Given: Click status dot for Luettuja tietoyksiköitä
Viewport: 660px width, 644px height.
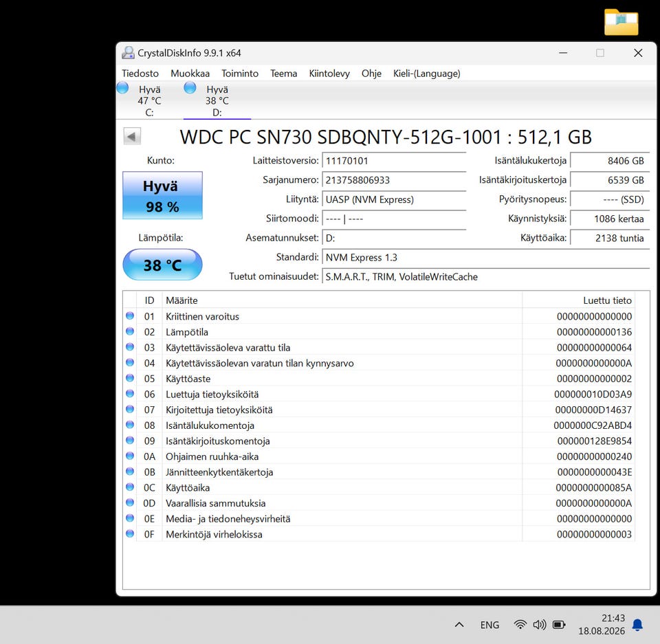Looking at the screenshot, I should [x=130, y=394].
